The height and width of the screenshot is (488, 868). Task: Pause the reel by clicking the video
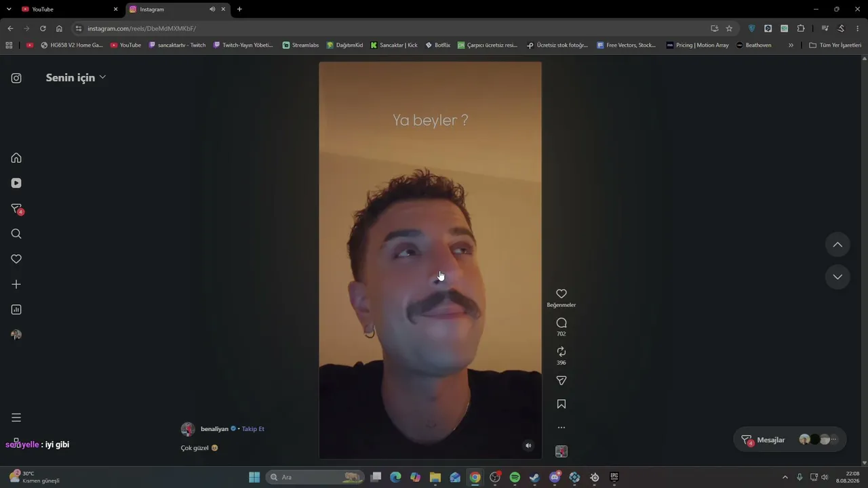[430, 260]
